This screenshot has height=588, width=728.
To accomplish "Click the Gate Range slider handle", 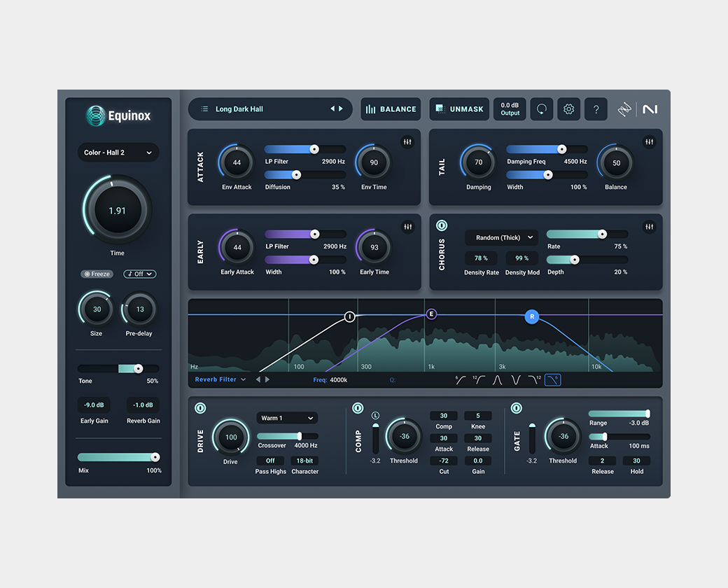I will pos(647,414).
